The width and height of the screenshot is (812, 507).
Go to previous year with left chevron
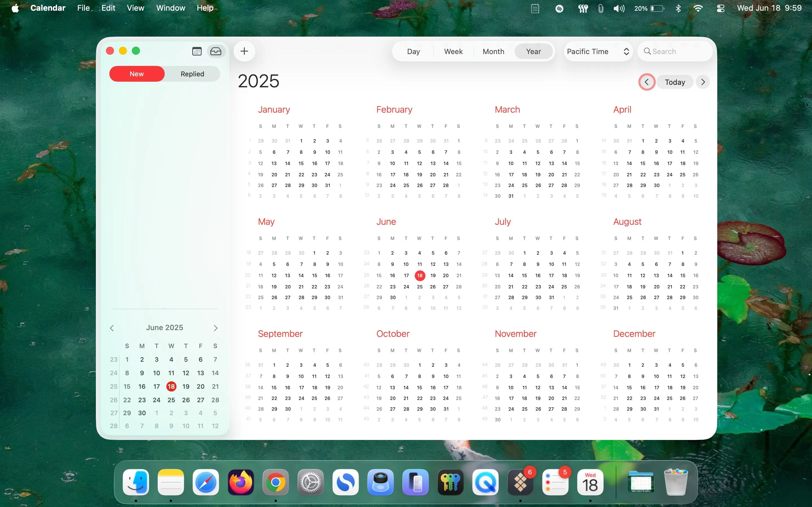(646, 82)
